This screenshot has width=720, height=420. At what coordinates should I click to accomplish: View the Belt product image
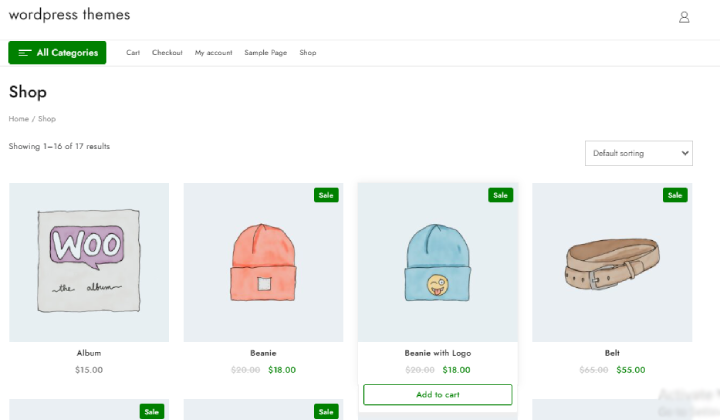[x=612, y=262]
